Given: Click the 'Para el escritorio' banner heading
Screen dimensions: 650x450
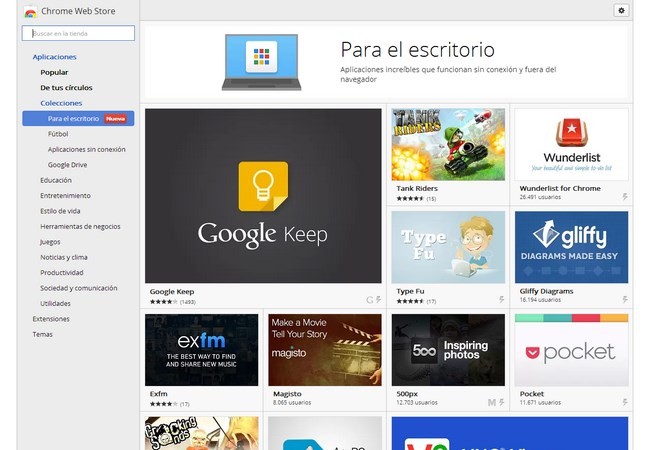Looking at the screenshot, I should click(417, 50).
